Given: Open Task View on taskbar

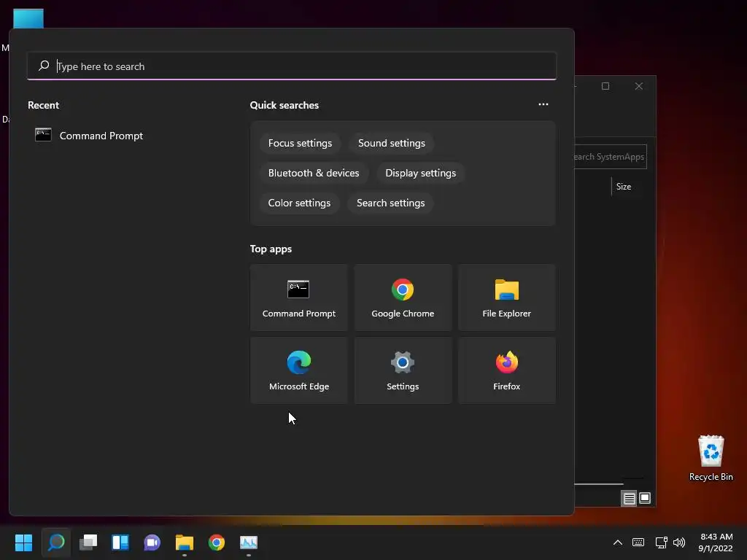Looking at the screenshot, I should click(x=88, y=542).
